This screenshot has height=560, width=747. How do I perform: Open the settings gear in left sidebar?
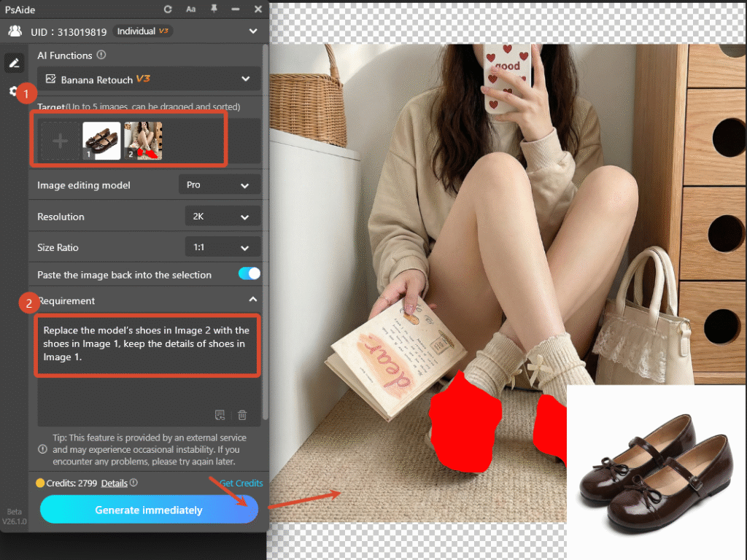point(14,90)
